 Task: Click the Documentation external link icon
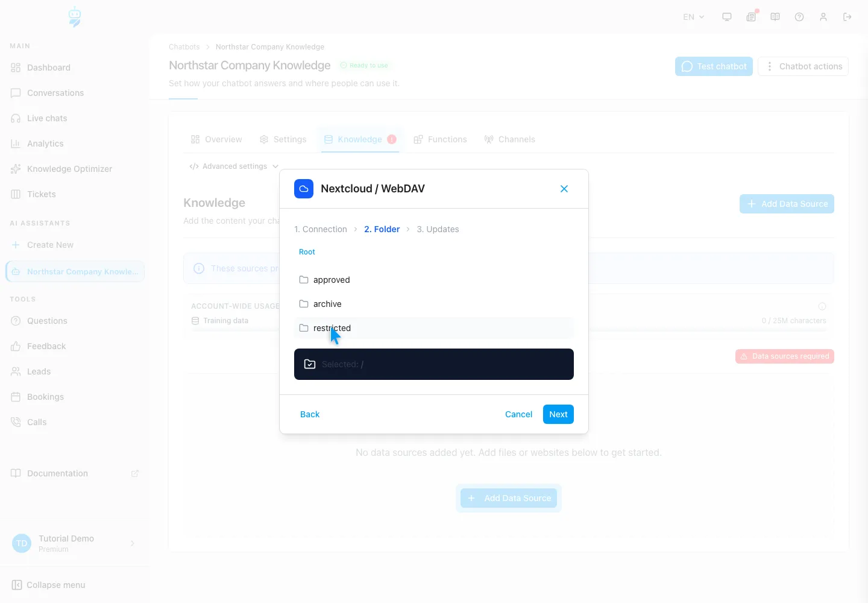pos(135,473)
